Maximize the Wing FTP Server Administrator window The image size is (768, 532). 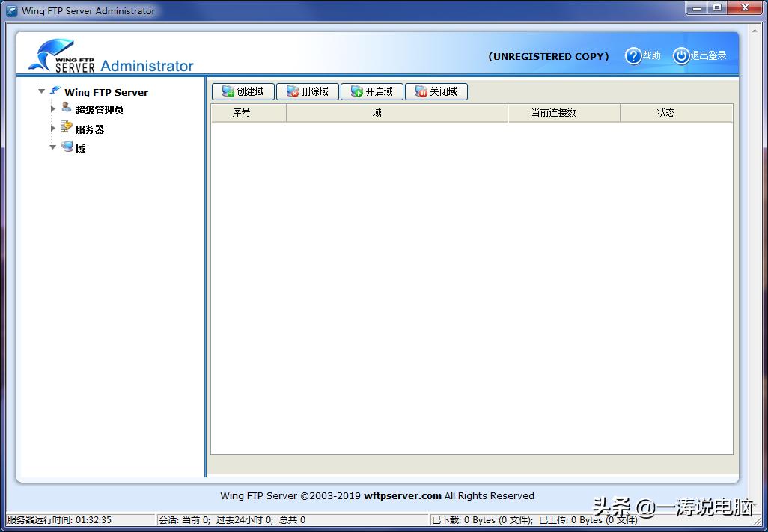(717, 7)
